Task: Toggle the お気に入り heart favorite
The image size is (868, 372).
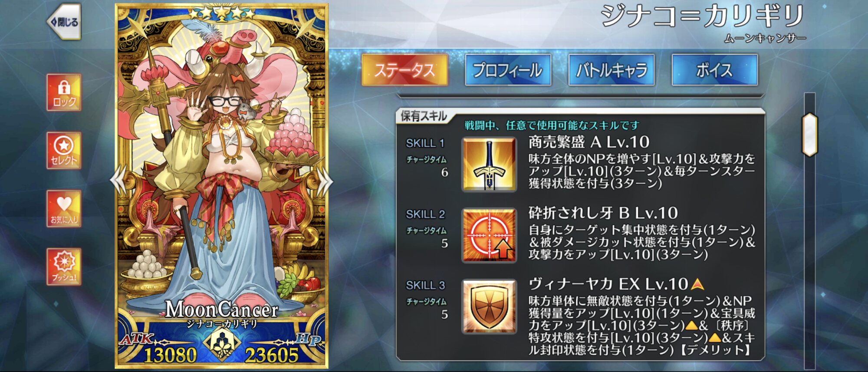Action: [64, 209]
